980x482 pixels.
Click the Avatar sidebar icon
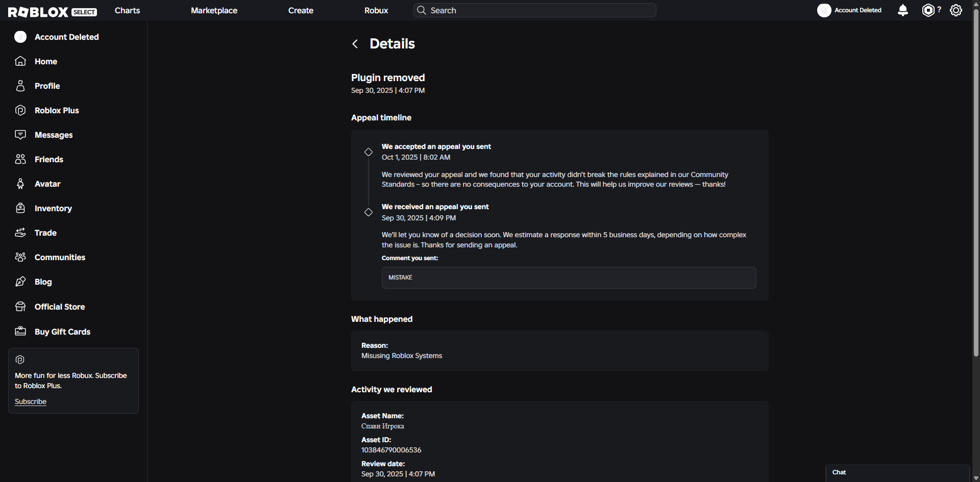click(20, 184)
